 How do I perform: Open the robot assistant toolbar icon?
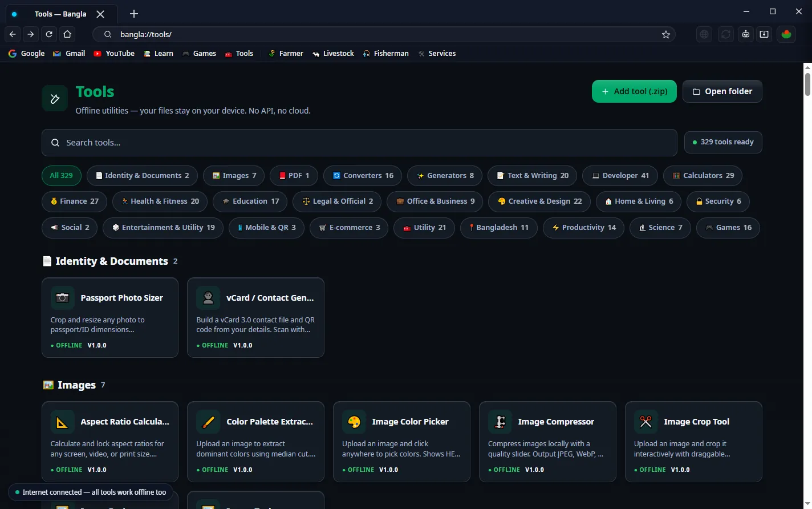pyautogui.click(x=745, y=34)
